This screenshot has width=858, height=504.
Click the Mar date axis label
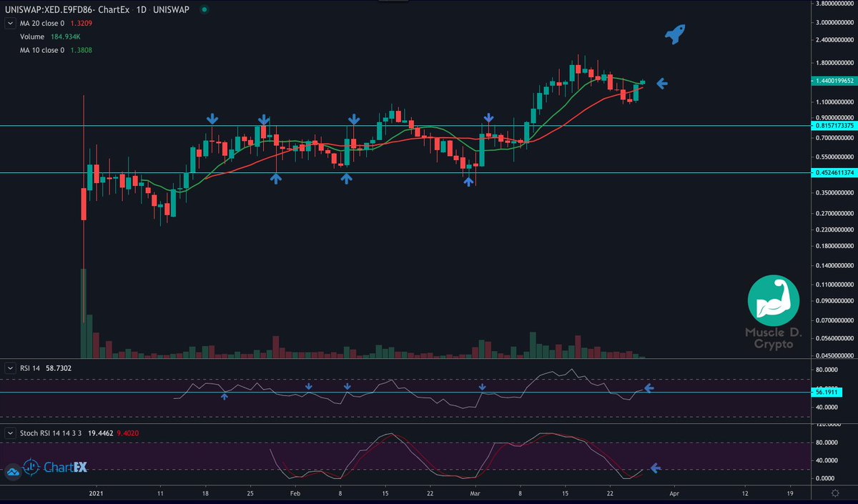(x=475, y=493)
